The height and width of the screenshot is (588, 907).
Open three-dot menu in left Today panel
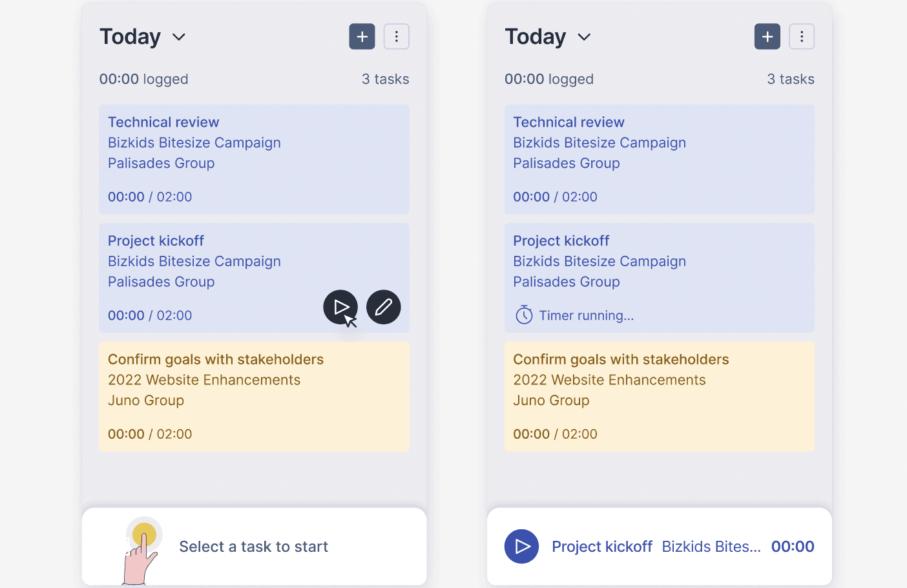click(397, 37)
